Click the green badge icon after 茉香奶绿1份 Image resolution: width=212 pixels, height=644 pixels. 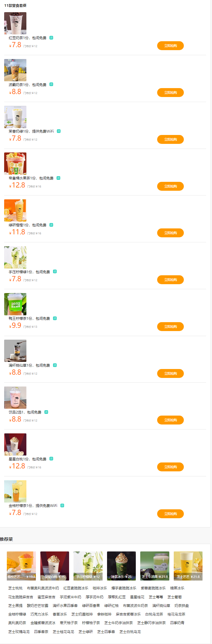[59, 131]
